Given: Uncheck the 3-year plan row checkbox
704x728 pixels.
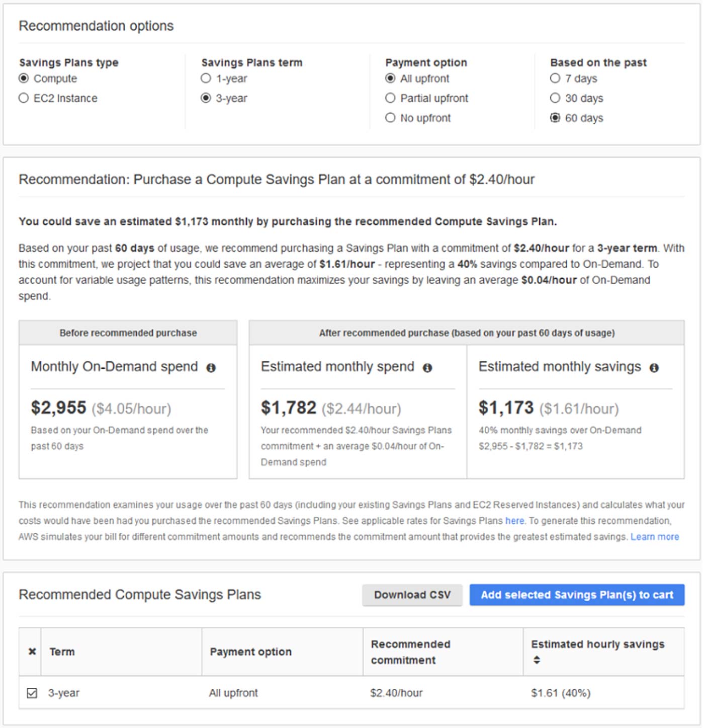Looking at the screenshot, I should coord(32,693).
